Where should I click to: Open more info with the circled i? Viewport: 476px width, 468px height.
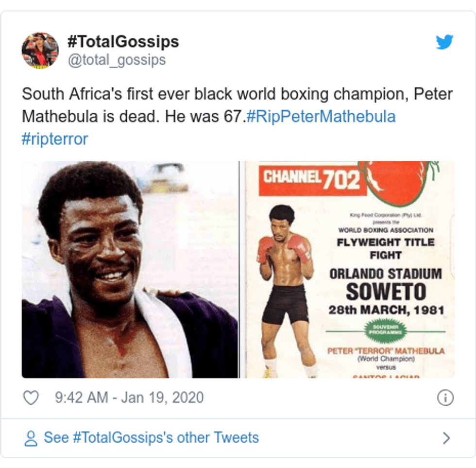pyautogui.click(x=446, y=397)
